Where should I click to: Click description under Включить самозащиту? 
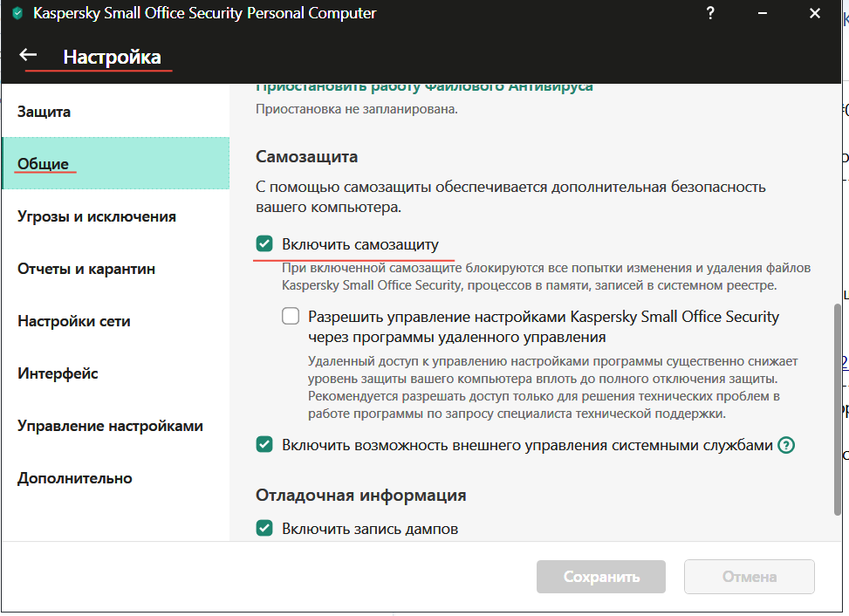[x=546, y=276]
